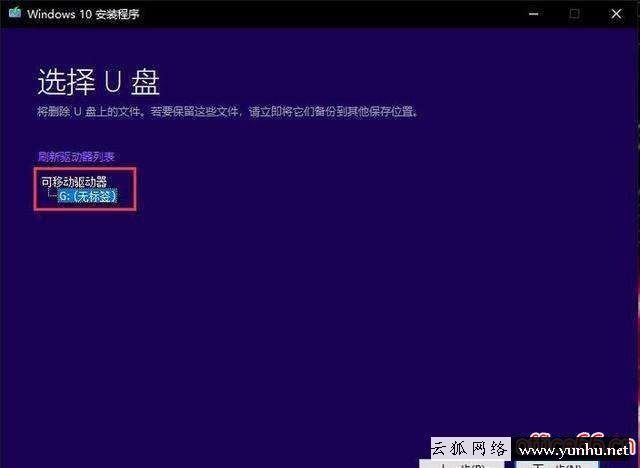Viewport: 640px width, 468px height.
Task: Click the Windows 10 setup title bar icon
Action: click(x=15, y=13)
